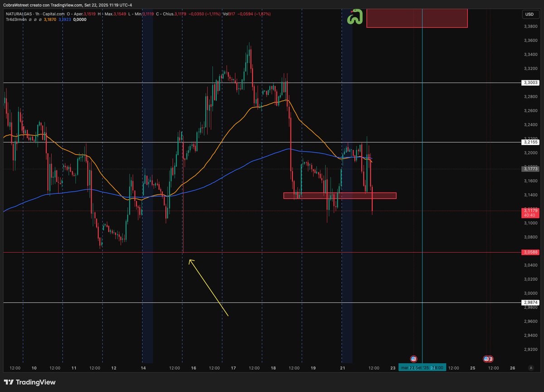Click date label 25 on time axis
Viewport: 544px width, 392px height.
(x=473, y=368)
